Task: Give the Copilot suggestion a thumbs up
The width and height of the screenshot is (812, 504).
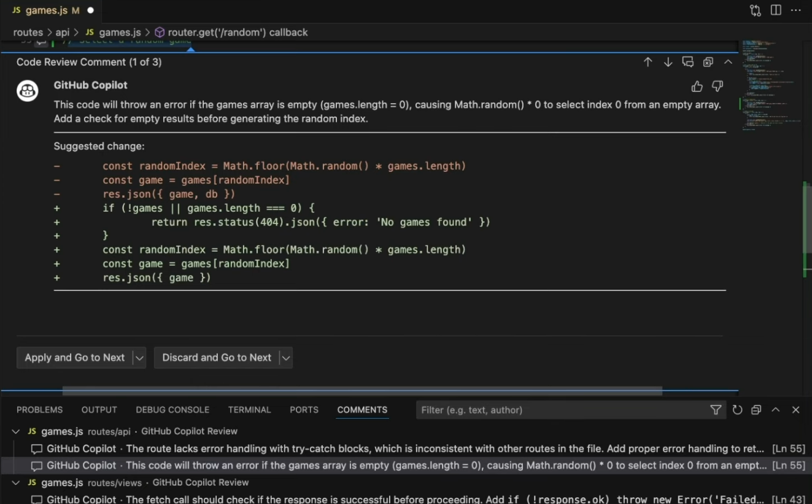Action: point(697,86)
